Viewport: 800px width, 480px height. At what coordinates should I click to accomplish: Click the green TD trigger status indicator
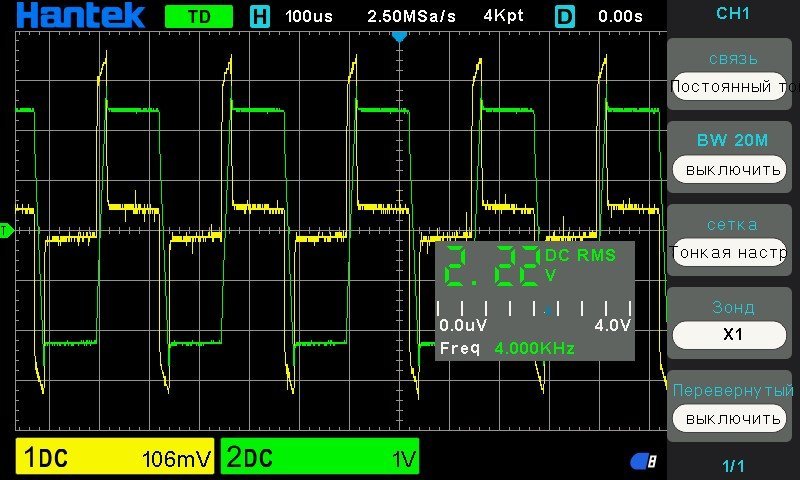[198, 16]
